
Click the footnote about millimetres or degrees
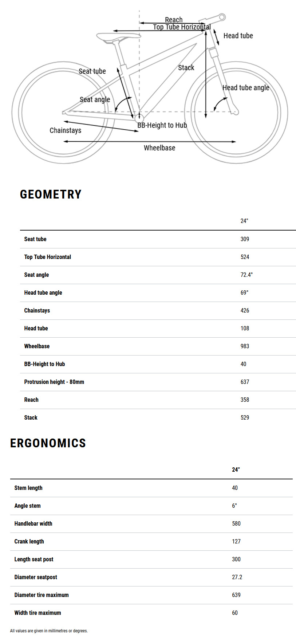tap(49, 631)
